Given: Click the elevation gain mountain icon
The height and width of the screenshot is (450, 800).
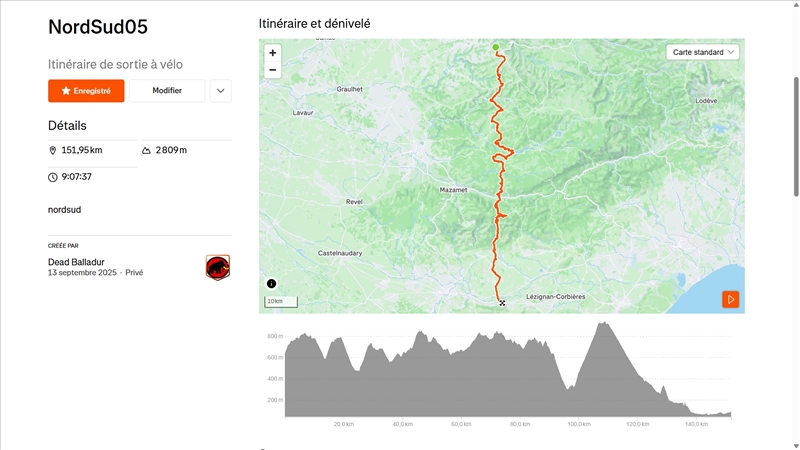Looking at the screenshot, I should 147,150.
